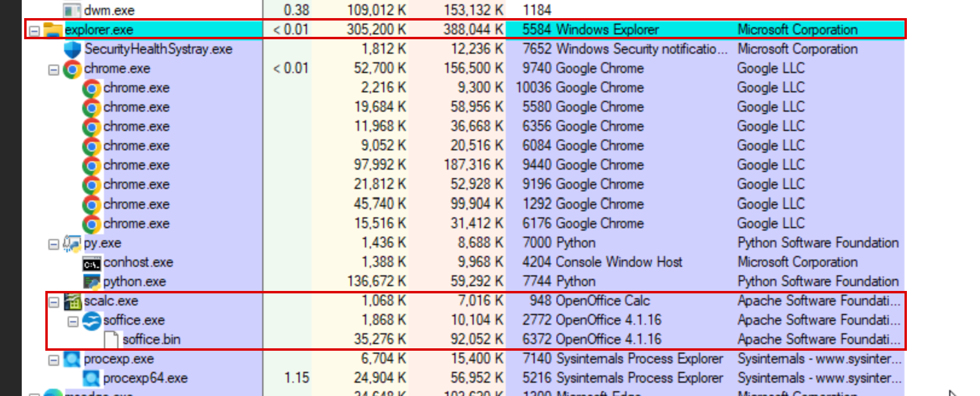This screenshot has height=396, width=980.
Task: Collapse the scalc.exe tree node
Action: 54,302
